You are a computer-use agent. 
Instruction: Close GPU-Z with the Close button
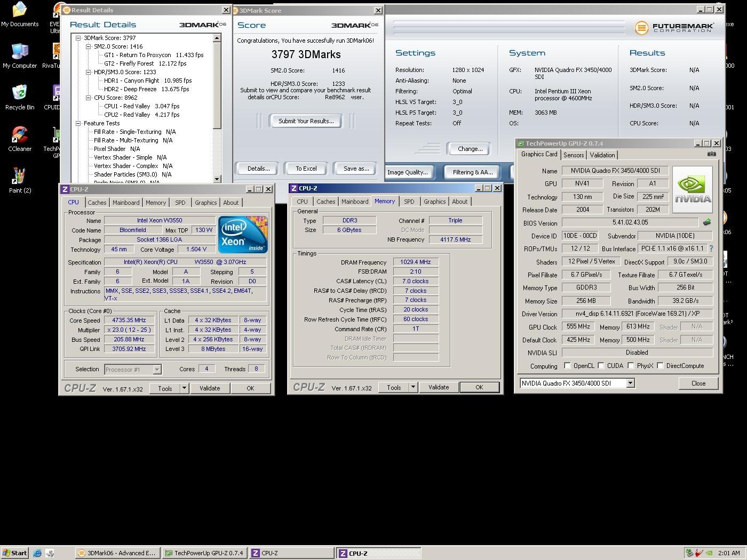(x=698, y=383)
